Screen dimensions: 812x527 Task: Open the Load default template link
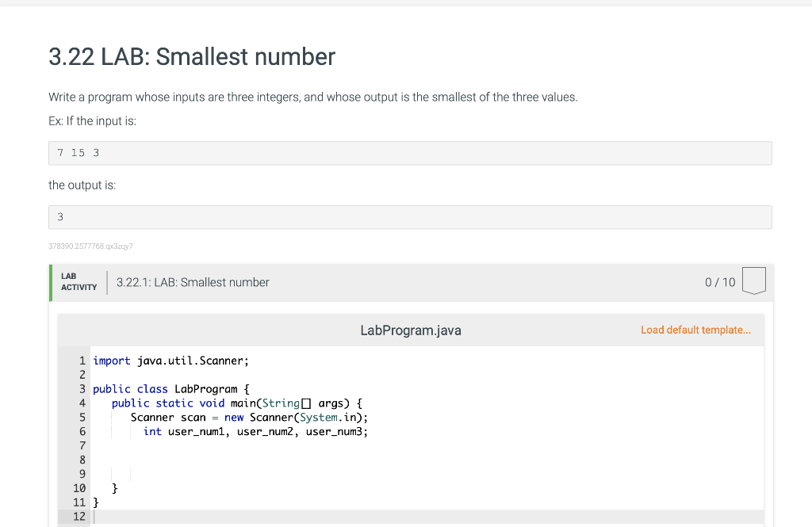696,330
